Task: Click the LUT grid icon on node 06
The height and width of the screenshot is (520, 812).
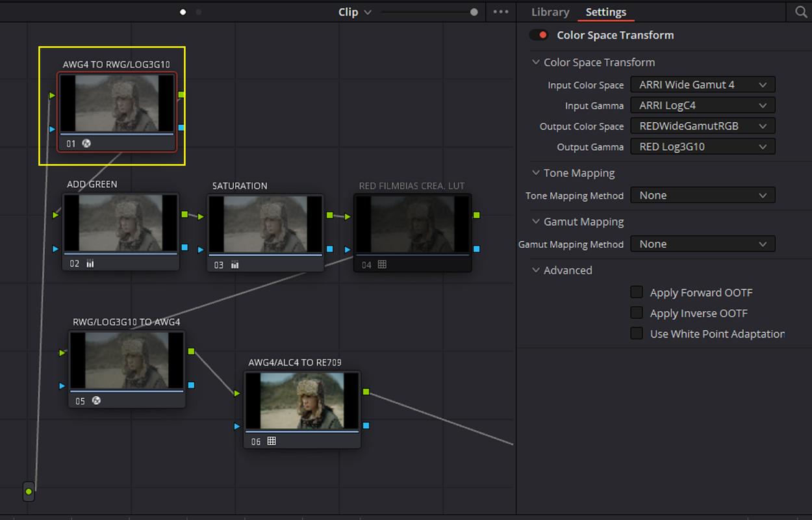Action: pos(272,441)
